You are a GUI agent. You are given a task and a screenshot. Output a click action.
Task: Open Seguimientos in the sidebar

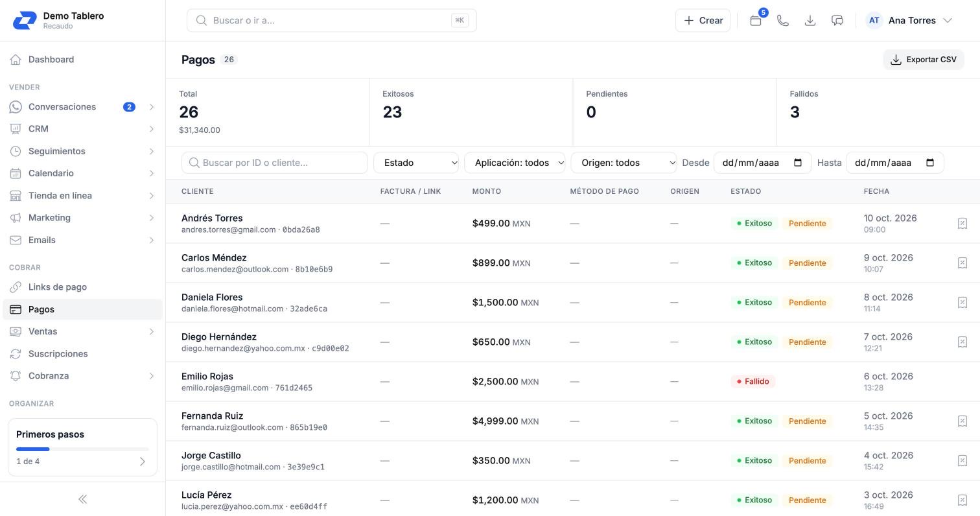(82, 151)
